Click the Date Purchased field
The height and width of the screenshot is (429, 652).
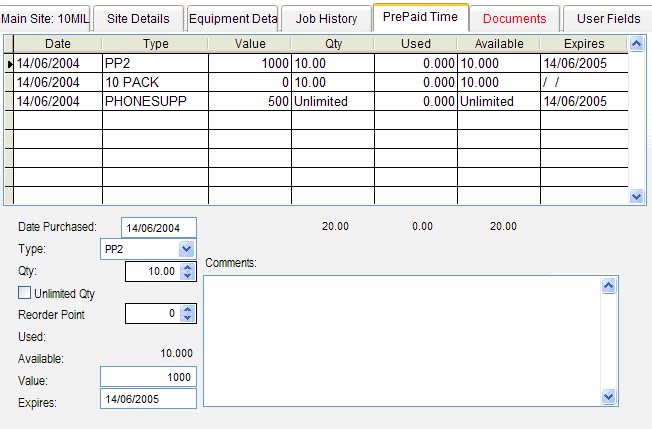click(158, 228)
